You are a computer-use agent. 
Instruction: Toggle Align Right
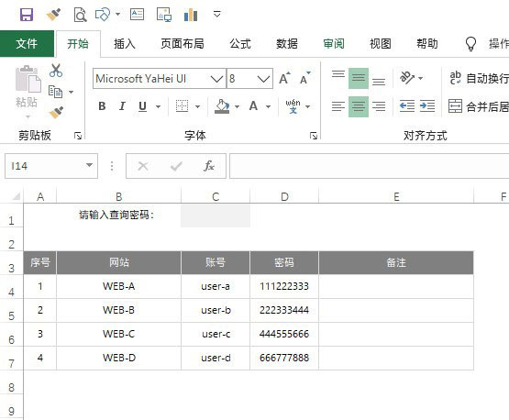tap(379, 106)
